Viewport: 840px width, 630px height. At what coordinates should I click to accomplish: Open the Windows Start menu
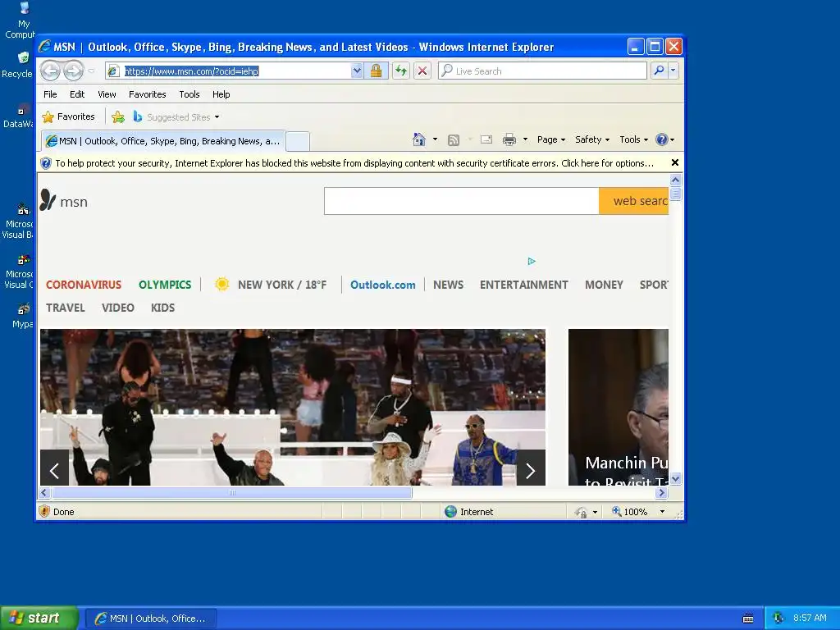(x=39, y=618)
